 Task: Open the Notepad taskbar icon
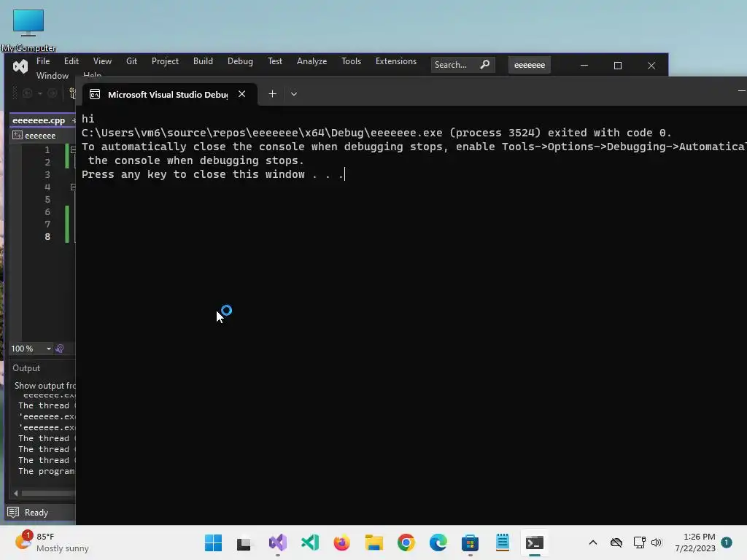tap(502, 542)
